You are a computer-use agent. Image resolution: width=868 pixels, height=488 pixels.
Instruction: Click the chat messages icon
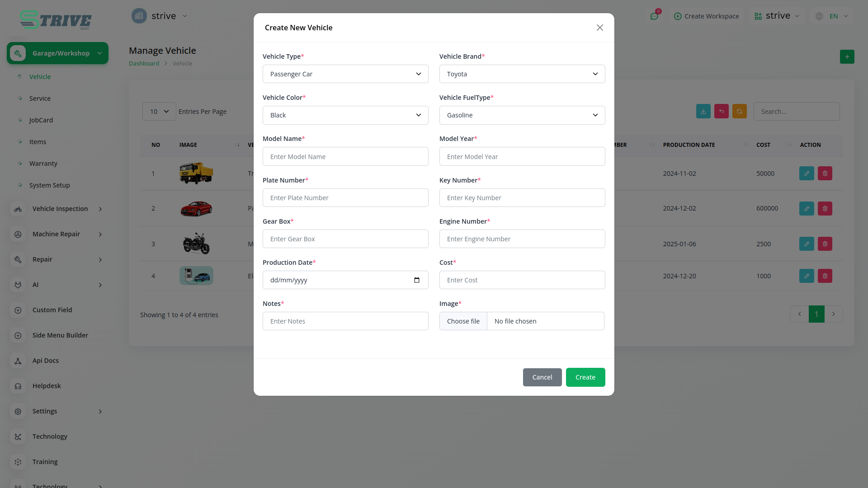click(x=654, y=16)
